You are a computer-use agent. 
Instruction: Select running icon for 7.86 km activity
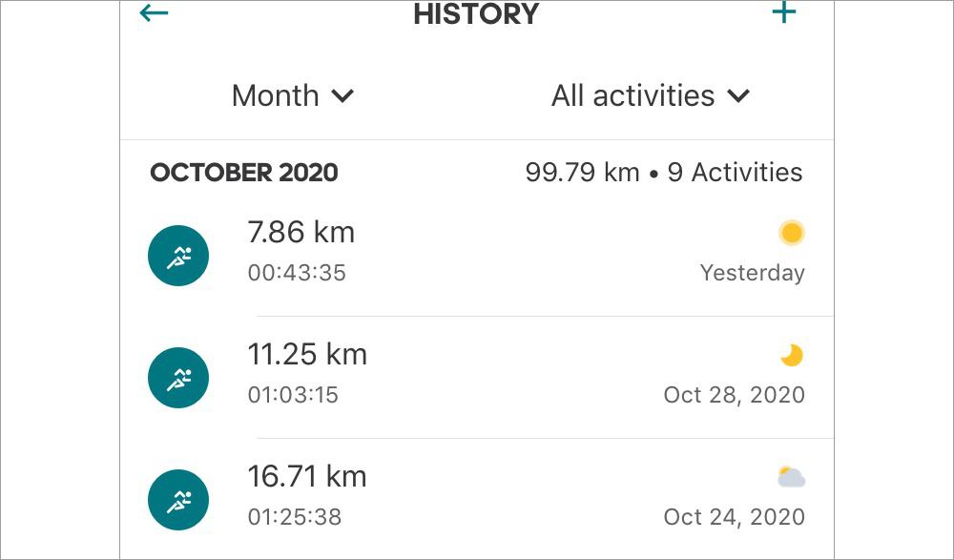coord(178,256)
